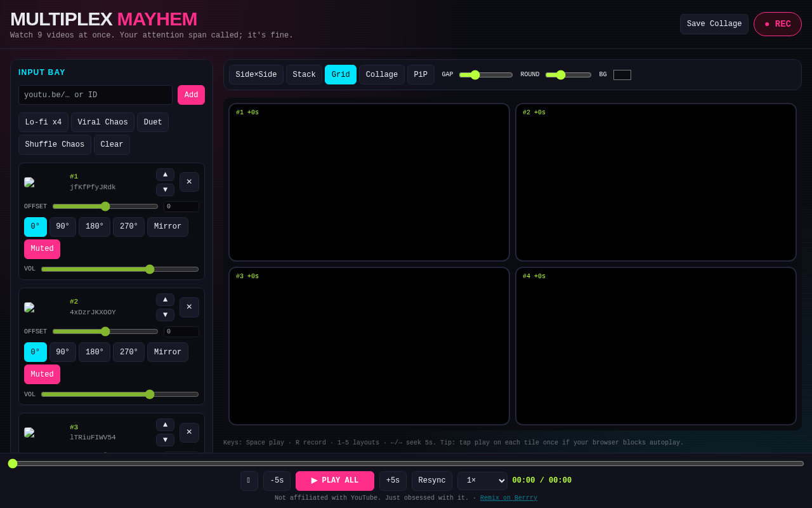812x508 pixels.
Task: Add the video with the Add button
Action: point(191,95)
